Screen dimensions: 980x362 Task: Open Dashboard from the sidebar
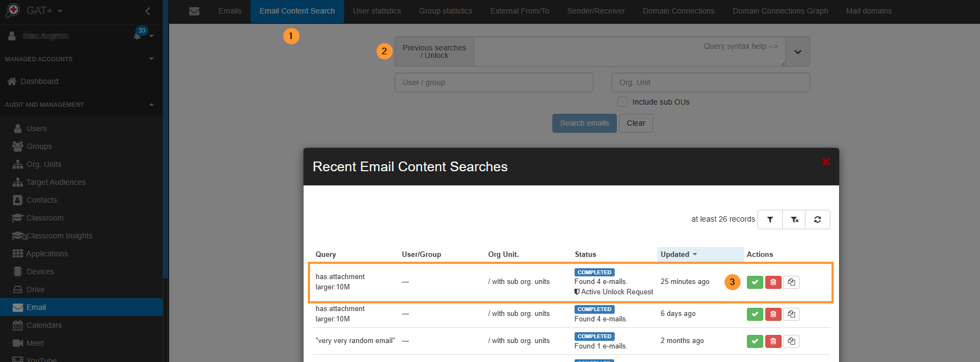coord(81,81)
